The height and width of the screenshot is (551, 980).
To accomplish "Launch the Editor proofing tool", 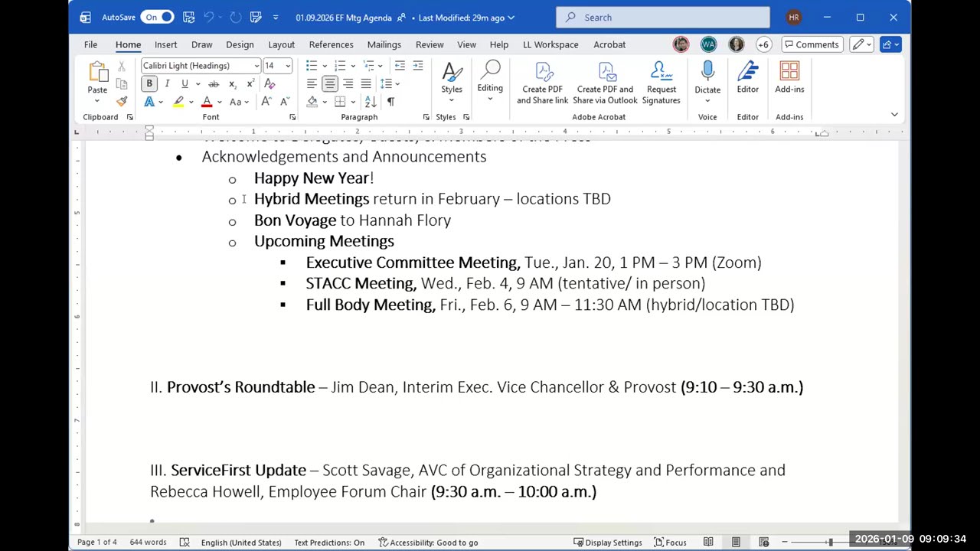I will [x=748, y=78].
